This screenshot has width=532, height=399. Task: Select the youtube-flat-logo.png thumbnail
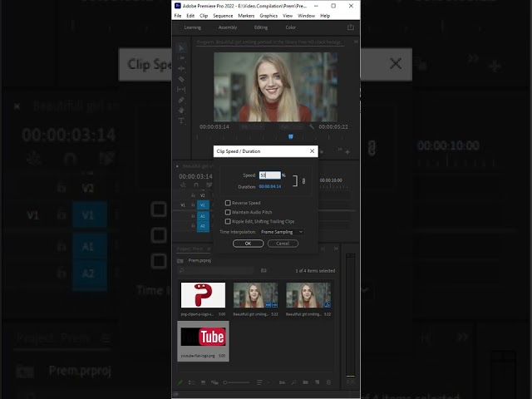click(x=203, y=337)
